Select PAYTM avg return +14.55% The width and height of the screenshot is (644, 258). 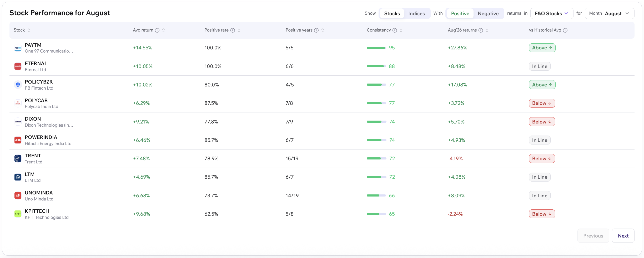tap(143, 48)
